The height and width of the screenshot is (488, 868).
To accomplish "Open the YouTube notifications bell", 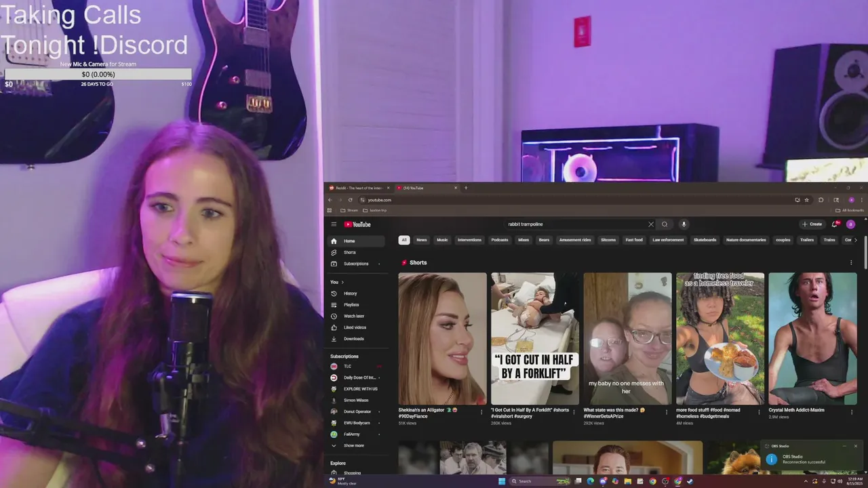I will click(x=835, y=224).
